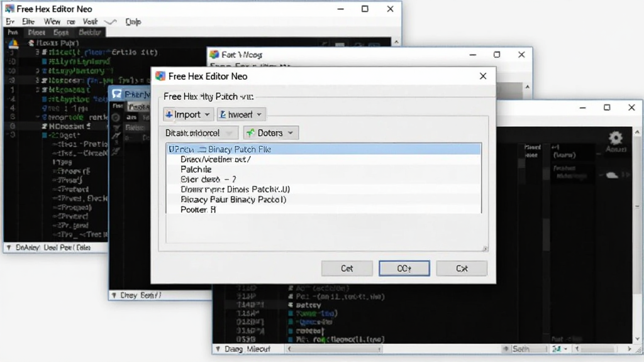Click the 'Cet' dialog button

point(347,268)
